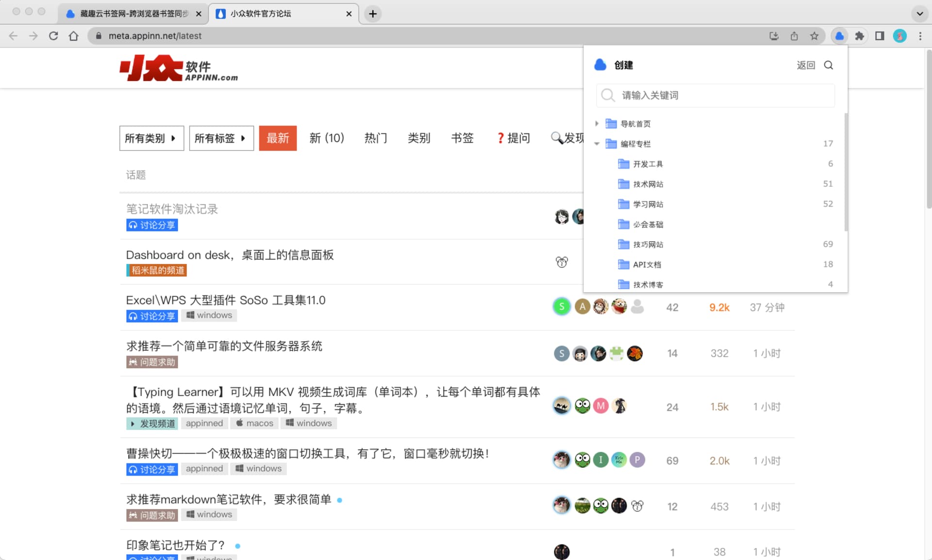Click the blue cloud bookmark extension icon

point(839,36)
